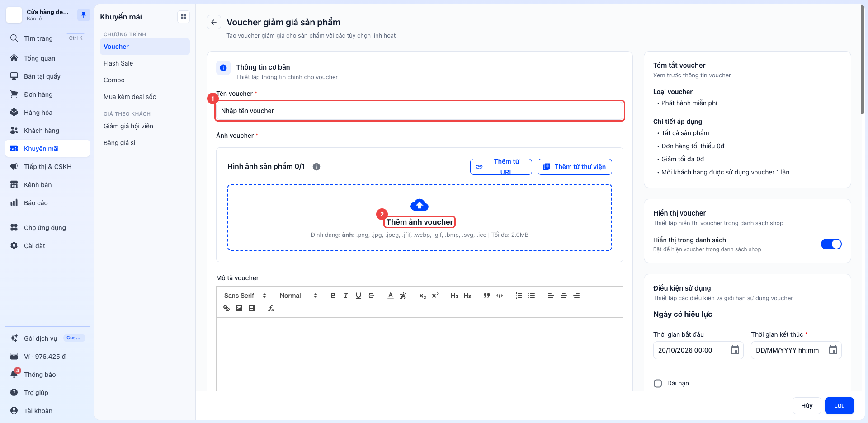
Task: Click Thêm từ thư viện button
Action: (x=575, y=167)
